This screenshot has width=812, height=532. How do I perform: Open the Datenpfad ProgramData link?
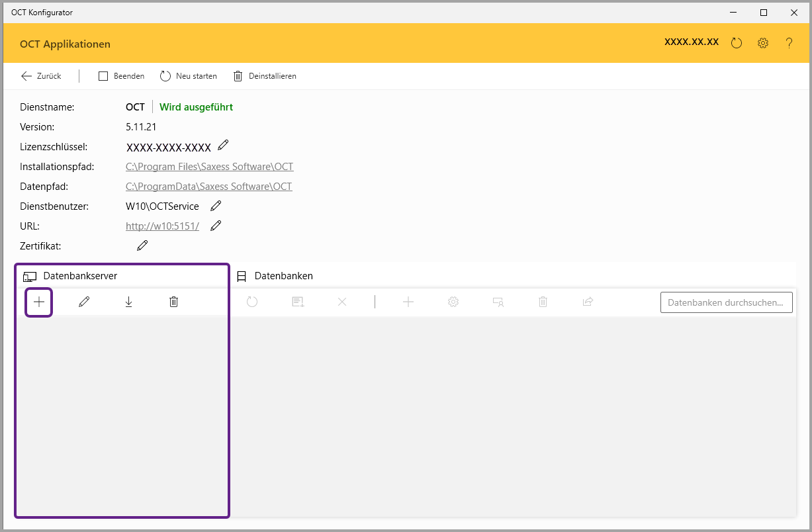click(x=208, y=187)
